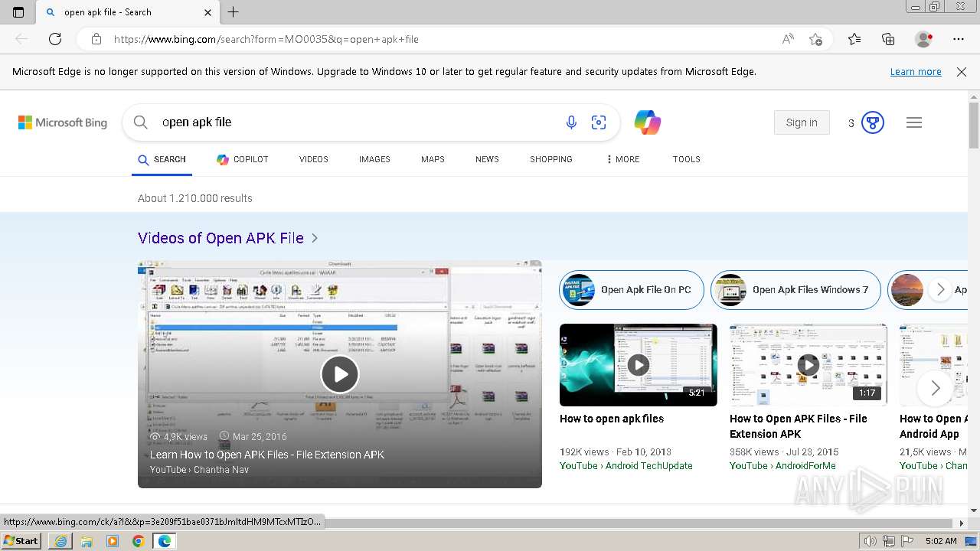Show next videos carousel arrow
The width and height of the screenshot is (980, 551).
935,388
